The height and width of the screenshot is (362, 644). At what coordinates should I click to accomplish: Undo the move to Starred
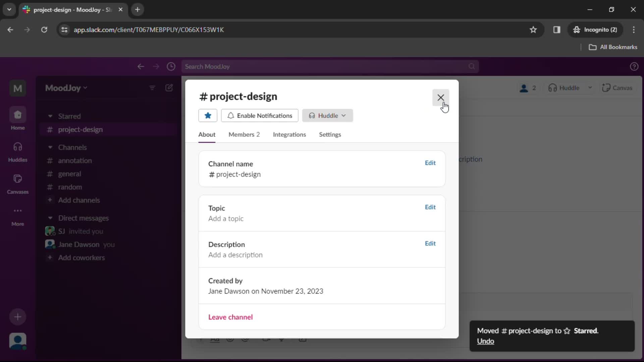click(485, 341)
